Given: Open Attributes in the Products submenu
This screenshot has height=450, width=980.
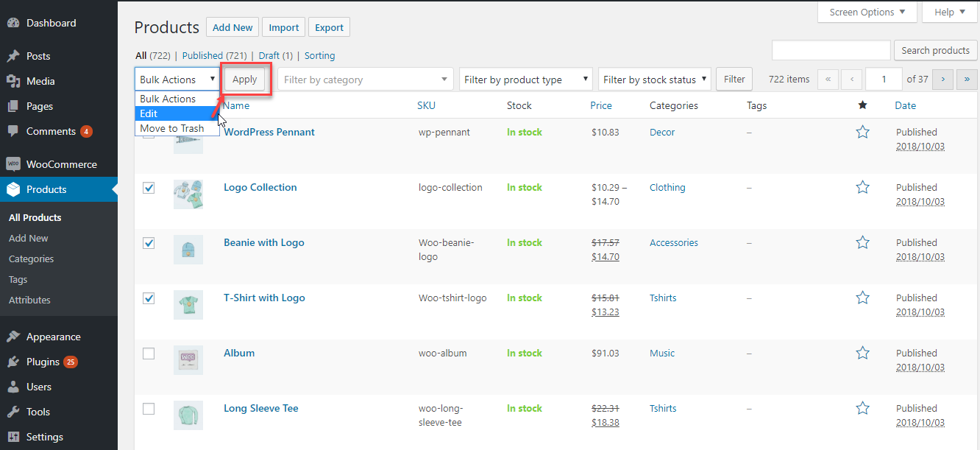Looking at the screenshot, I should pos(30,300).
